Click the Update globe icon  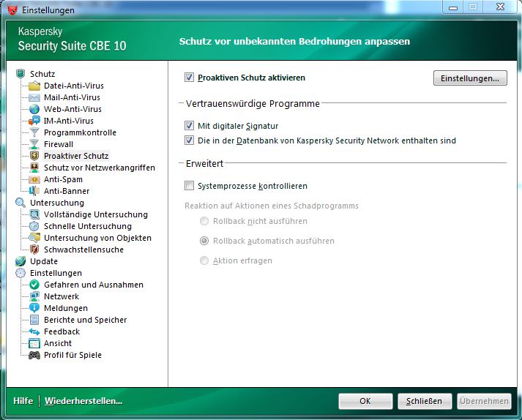tap(20, 261)
